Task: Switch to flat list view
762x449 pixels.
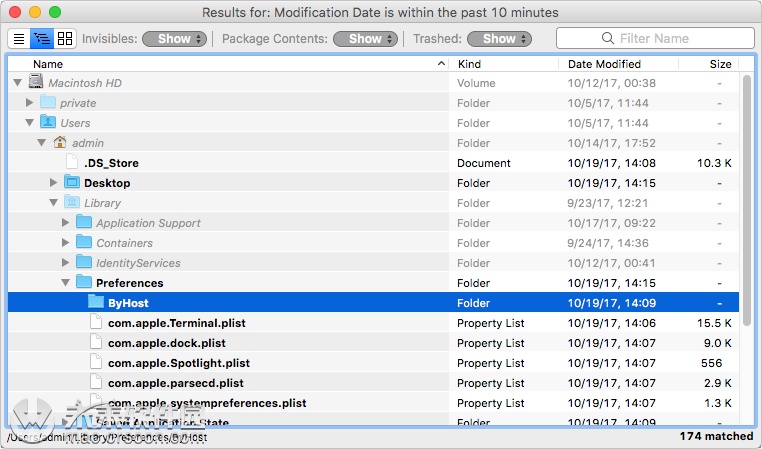Action: [19, 38]
